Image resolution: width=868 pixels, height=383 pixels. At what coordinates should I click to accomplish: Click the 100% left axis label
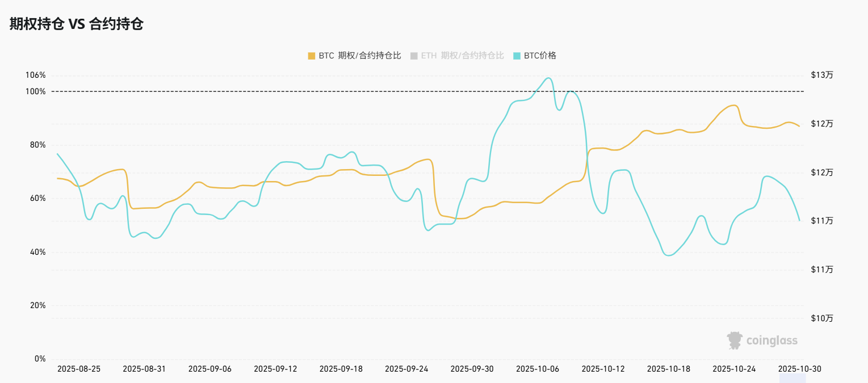(36, 91)
